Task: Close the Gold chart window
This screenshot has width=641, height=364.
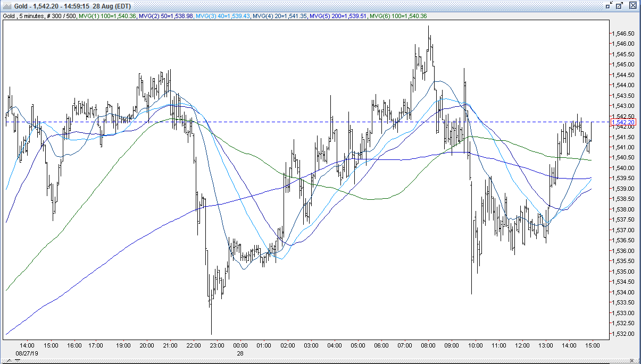Action: coord(633,5)
